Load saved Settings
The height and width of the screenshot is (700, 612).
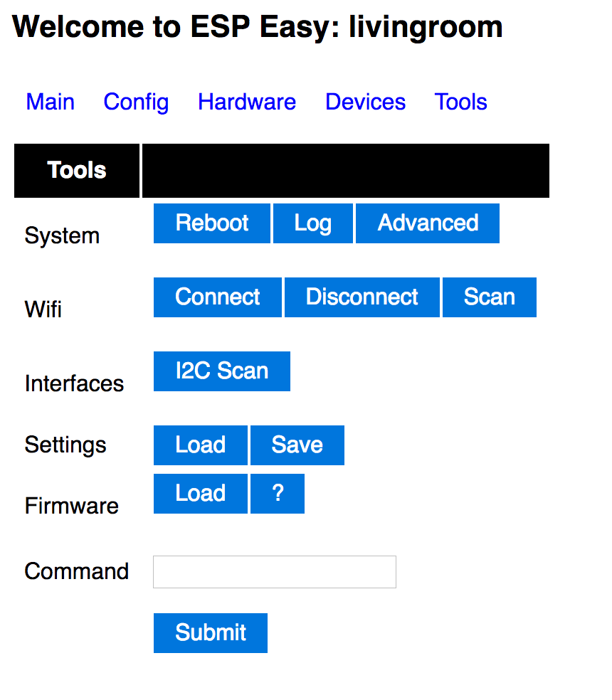[x=200, y=445]
